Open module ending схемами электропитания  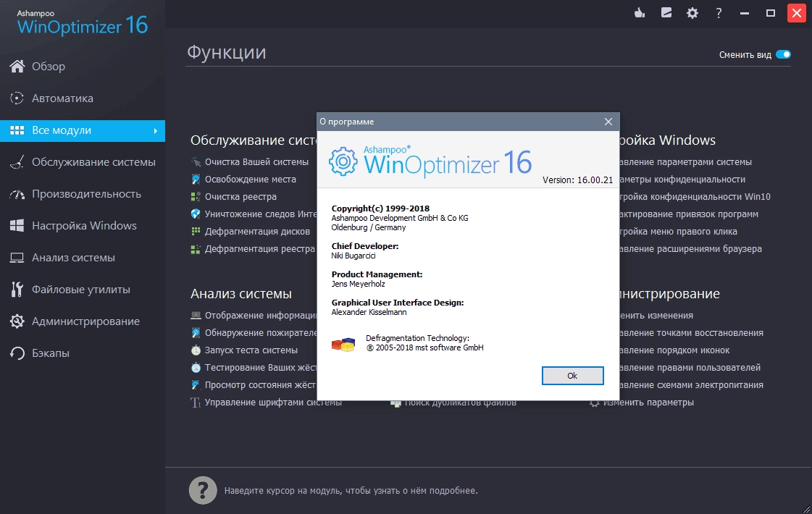click(x=691, y=385)
